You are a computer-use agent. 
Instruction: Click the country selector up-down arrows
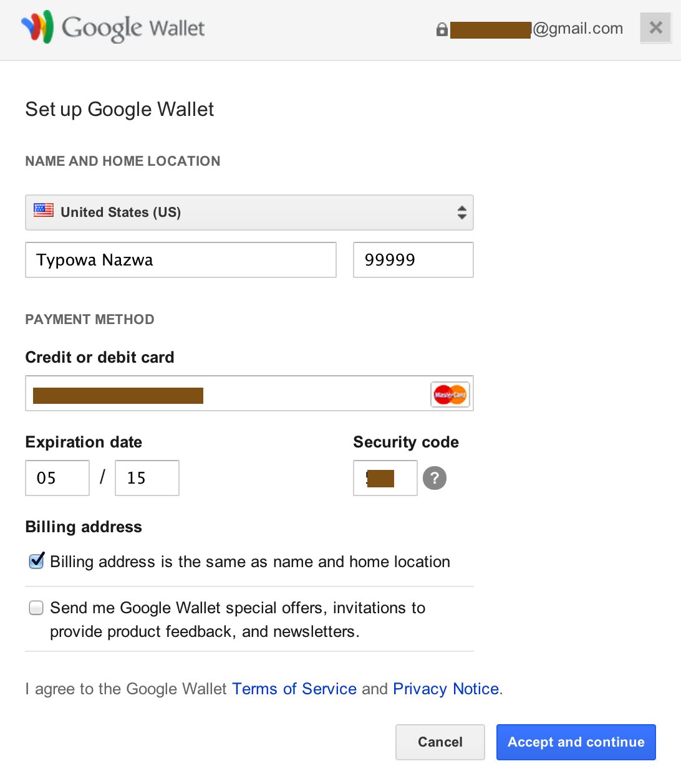click(x=461, y=213)
